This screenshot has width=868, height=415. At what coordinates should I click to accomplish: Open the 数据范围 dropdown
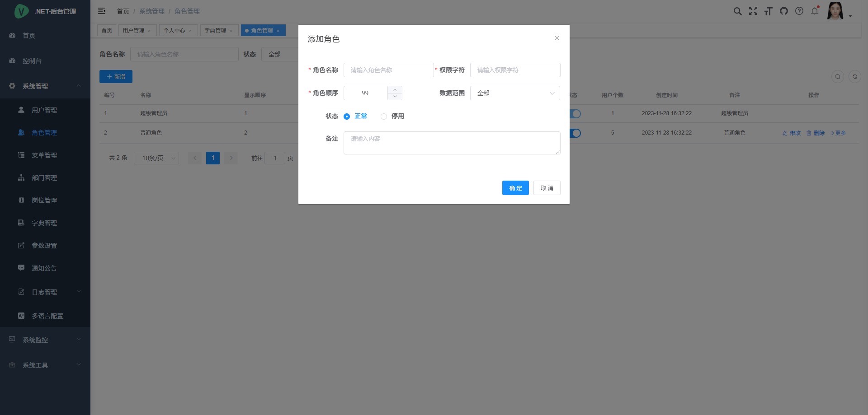click(x=515, y=93)
